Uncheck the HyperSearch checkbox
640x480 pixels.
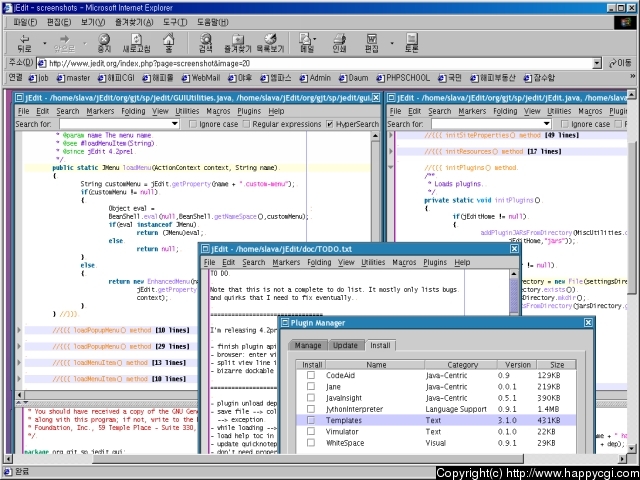click(330, 124)
